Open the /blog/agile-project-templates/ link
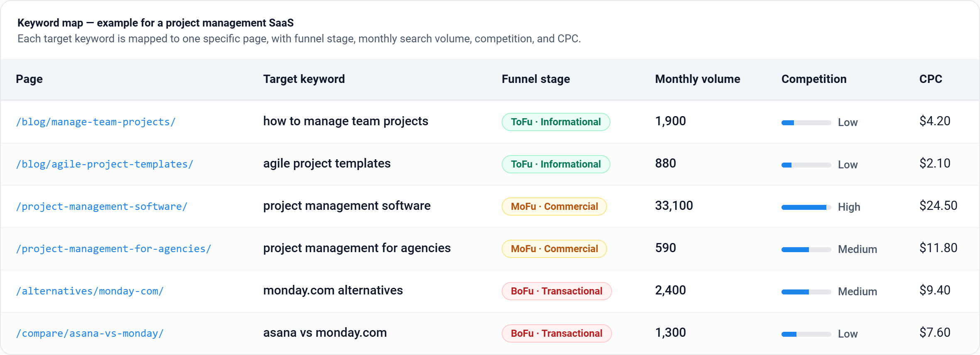 (105, 164)
